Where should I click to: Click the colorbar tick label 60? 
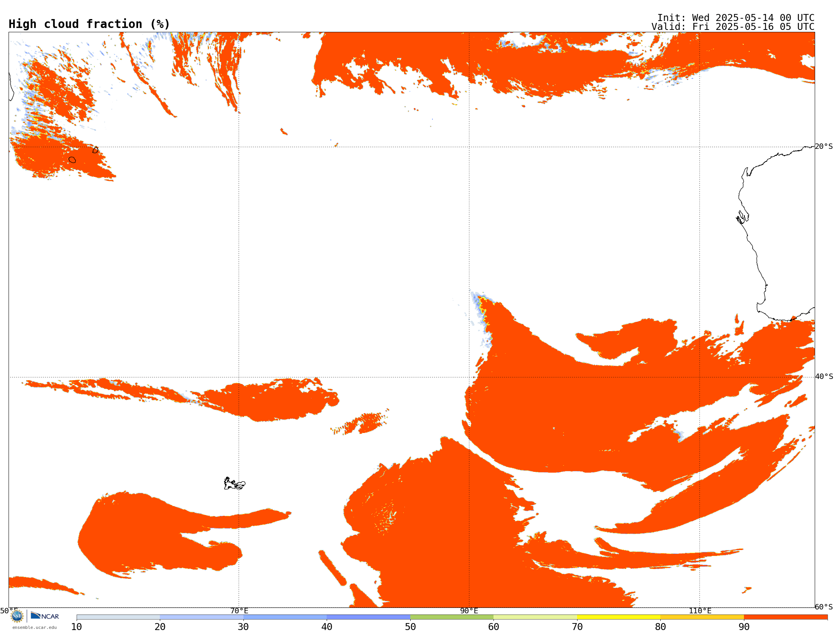493,627
